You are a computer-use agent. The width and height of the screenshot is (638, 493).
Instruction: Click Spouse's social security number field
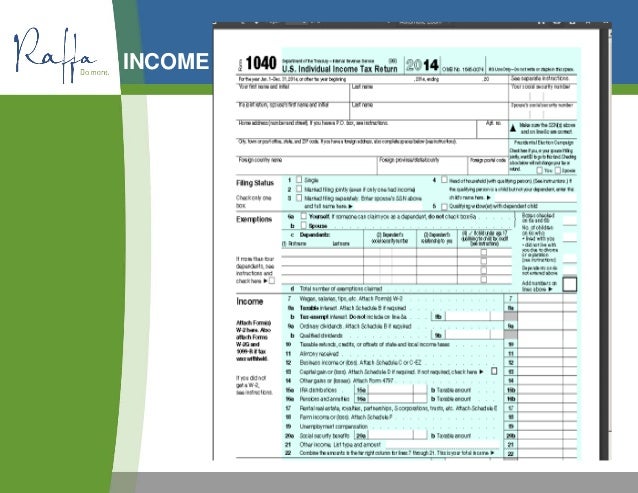click(x=542, y=111)
